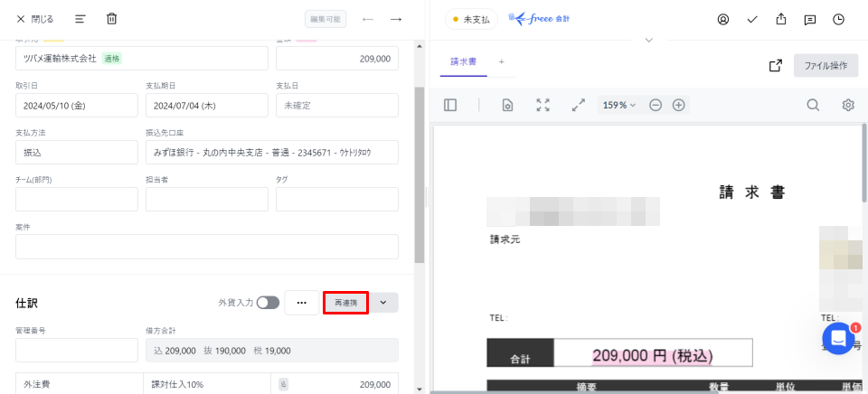Click the 適格 qualified invoice badge

112,58
